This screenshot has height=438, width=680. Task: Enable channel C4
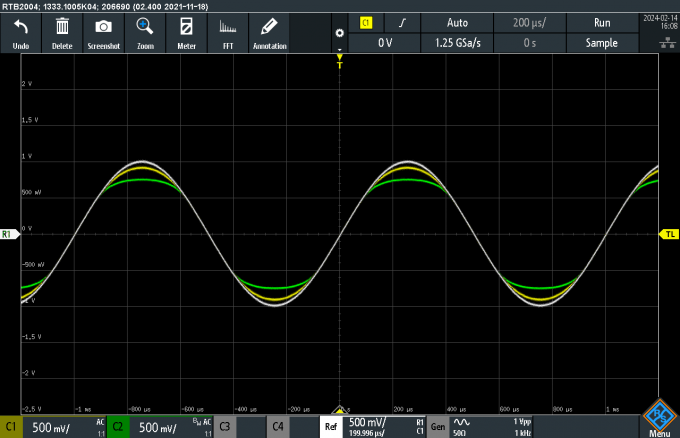point(277,427)
